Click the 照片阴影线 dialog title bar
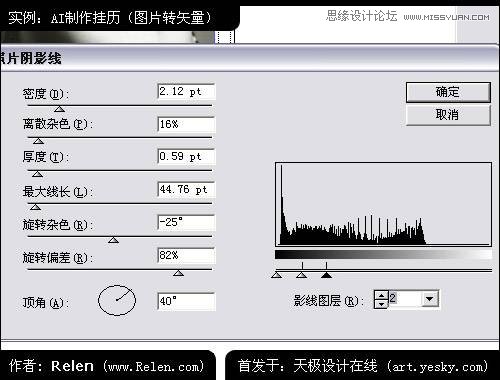The height and width of the screenshot is (380, 500). [250, 59]
